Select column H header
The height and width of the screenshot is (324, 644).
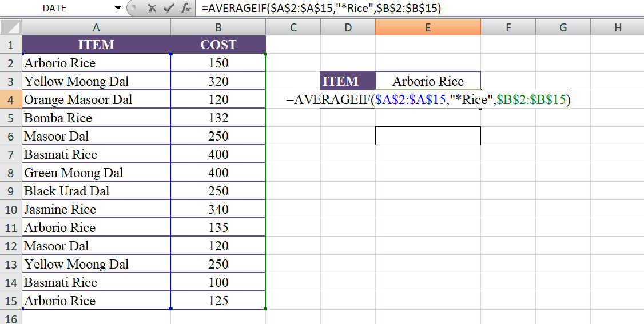point(617,27)
